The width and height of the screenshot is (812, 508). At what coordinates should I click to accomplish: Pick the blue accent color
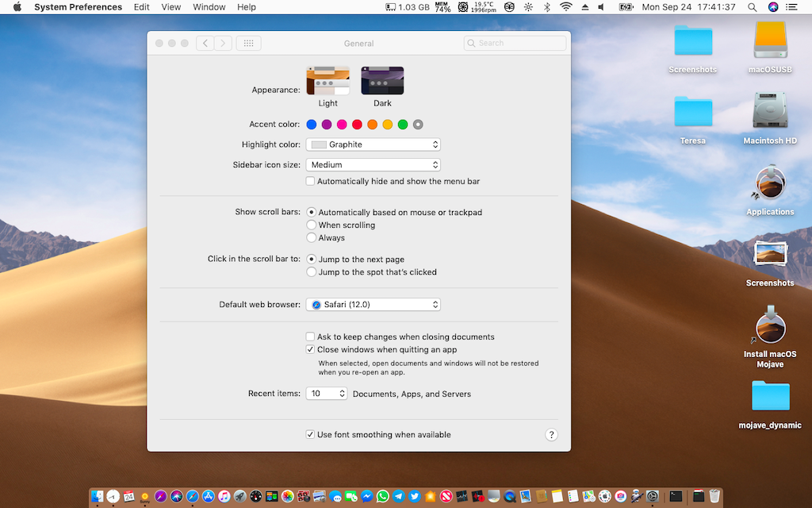[311, 125]
